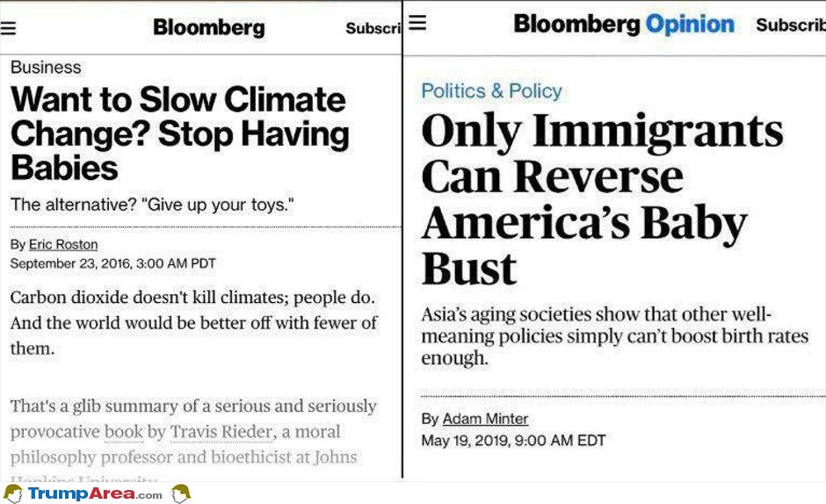Click the Bloomberg Opinion logo
Image resolution: width=826 pixels, height=504 pixels.
coord(624,25)
